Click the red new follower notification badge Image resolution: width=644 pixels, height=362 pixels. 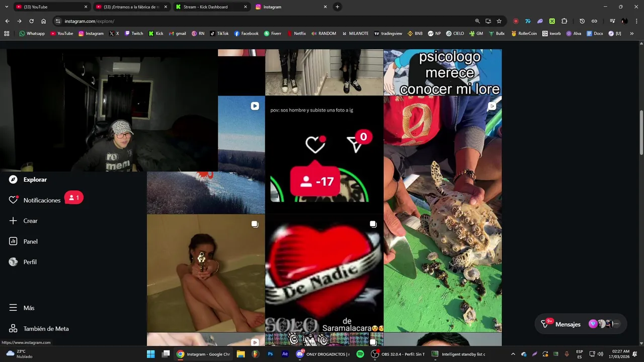[x=73, y=198]
